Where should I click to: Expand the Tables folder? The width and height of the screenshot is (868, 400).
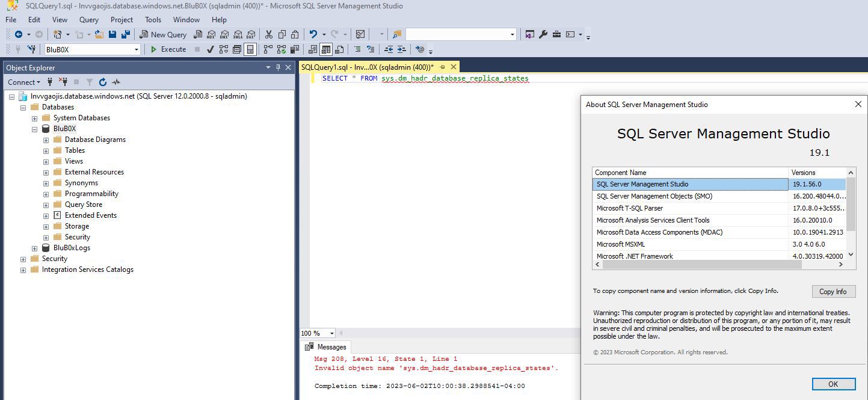pos(46,150)
